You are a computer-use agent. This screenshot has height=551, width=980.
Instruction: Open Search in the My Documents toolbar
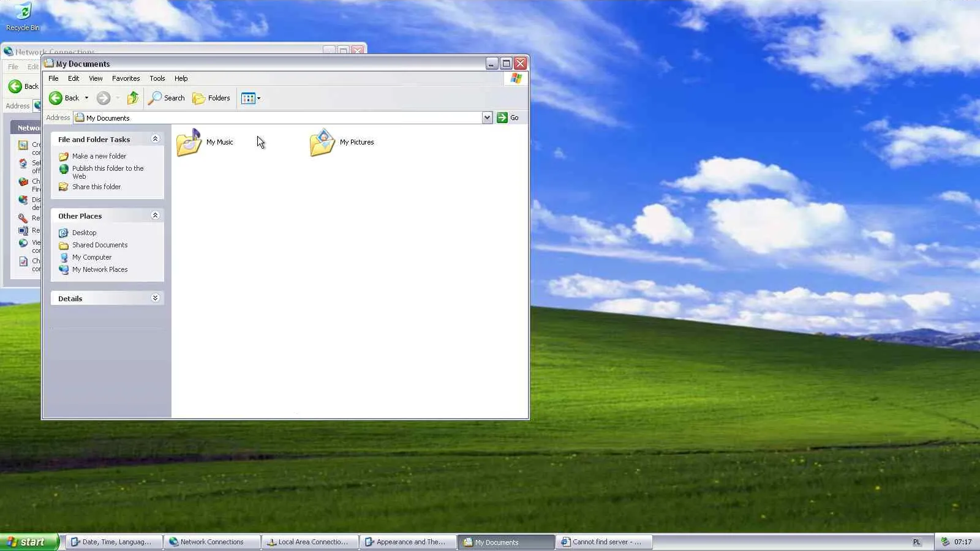click(x=167, y=98)
